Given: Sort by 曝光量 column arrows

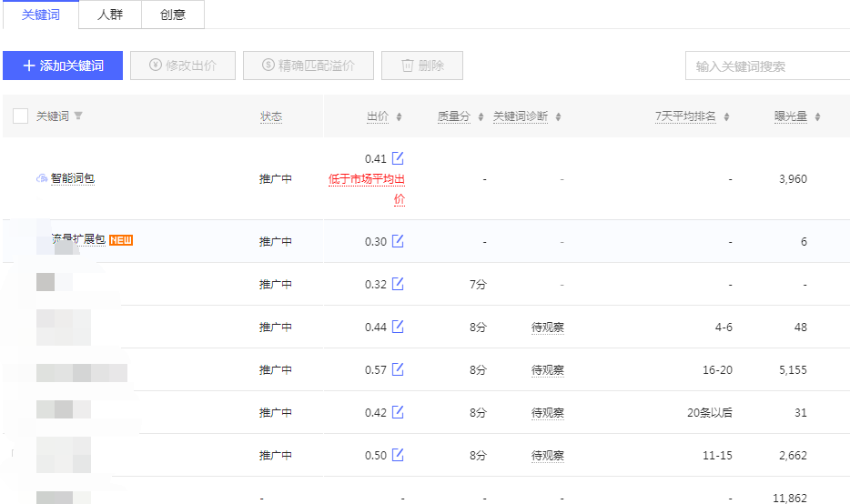Looking at the screenshot, I should coord(817,116).
